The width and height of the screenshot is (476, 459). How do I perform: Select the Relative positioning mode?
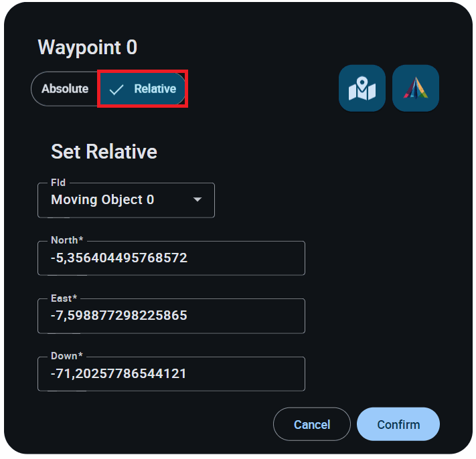click(155, 89)
